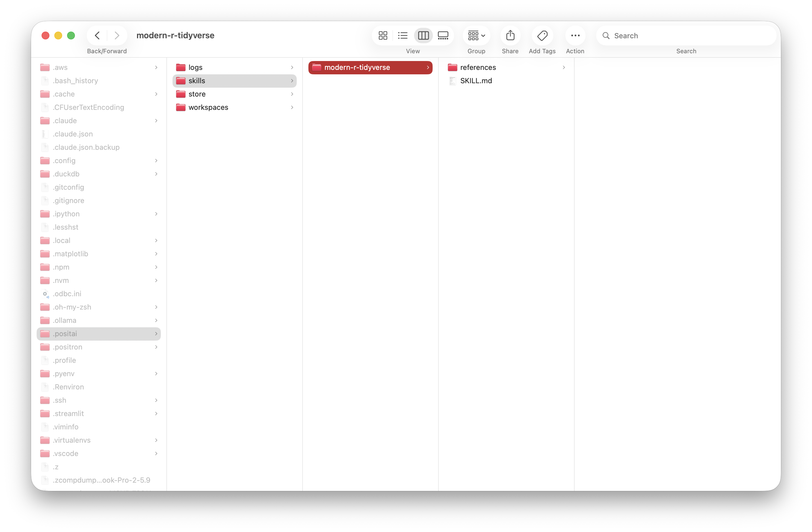Click the Add Tags icon

pos(542,36)
